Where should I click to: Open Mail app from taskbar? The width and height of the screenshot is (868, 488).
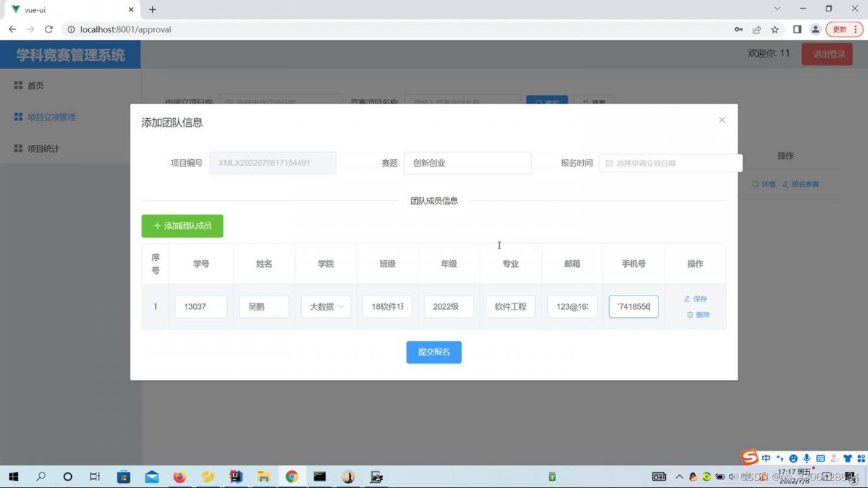point(152,476)
